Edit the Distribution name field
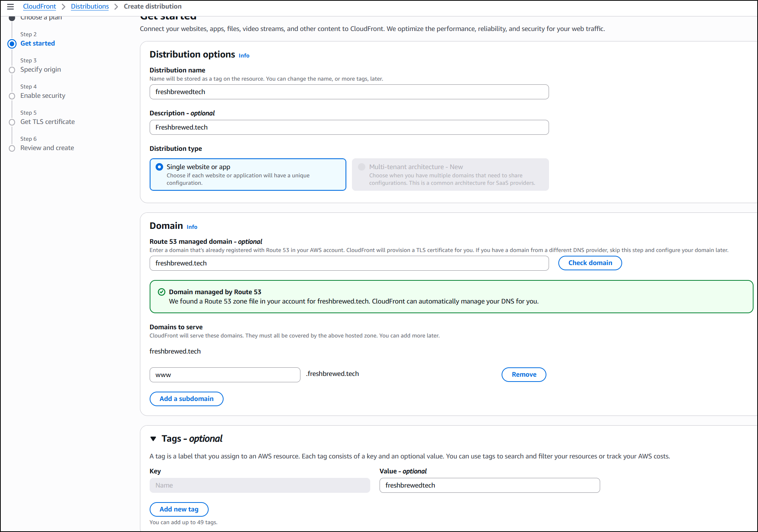Image resolution: width=758 pixels, height=532 pixels. point(349,92)
